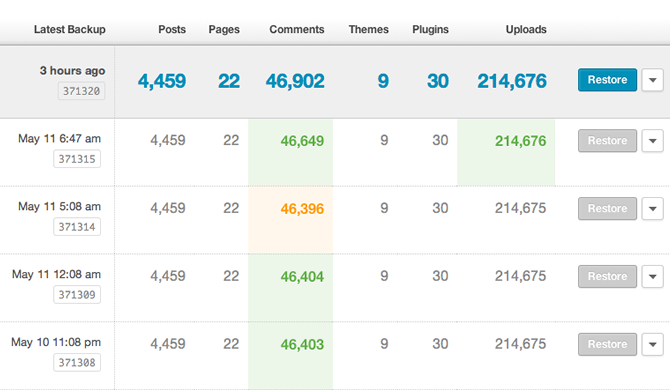670x390 pixels.
Task: Restore the backup from 3 hours ago
Action: tap(607, 80)
